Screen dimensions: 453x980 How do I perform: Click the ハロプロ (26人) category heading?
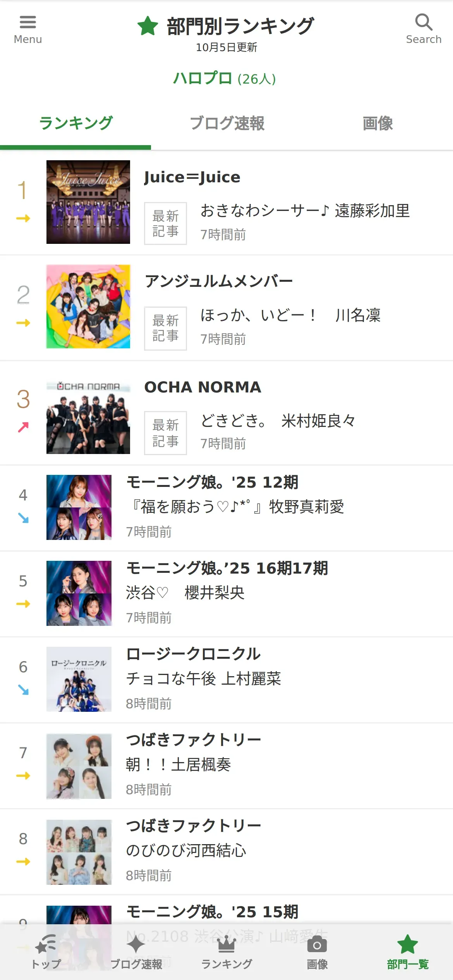click(225, 79)
